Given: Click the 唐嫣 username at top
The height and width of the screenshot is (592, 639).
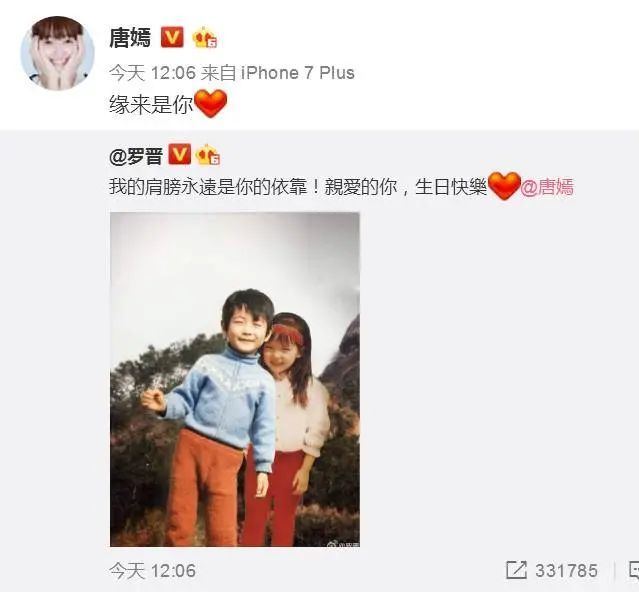Looking at the screenshot, I should (130, 38).
